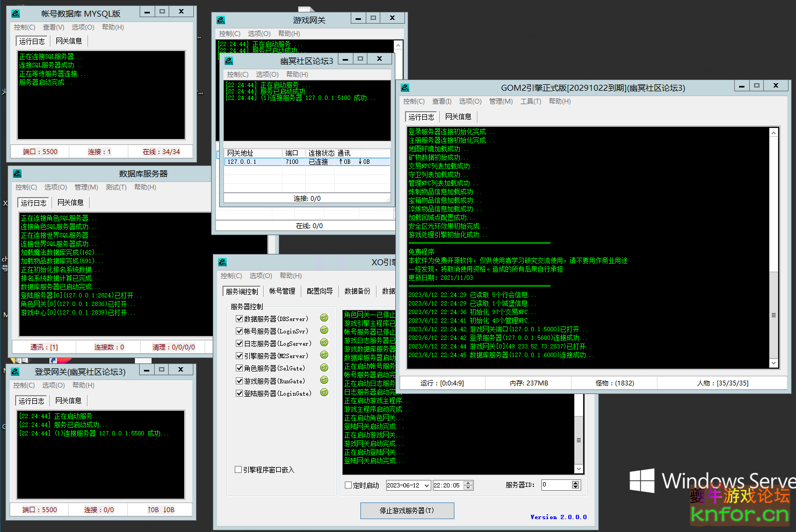Viewport: 796px width, 532px height.
Task: Click the 幽冥社区论坛3 gateway window title icon
Action: point(229,61)
